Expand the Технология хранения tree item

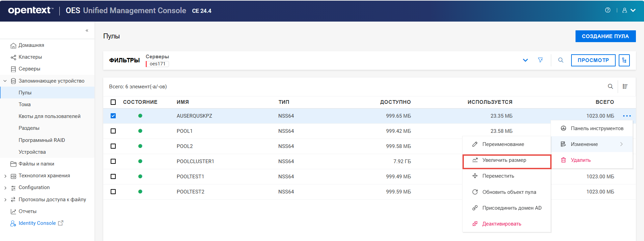click(x=5, y=176)
